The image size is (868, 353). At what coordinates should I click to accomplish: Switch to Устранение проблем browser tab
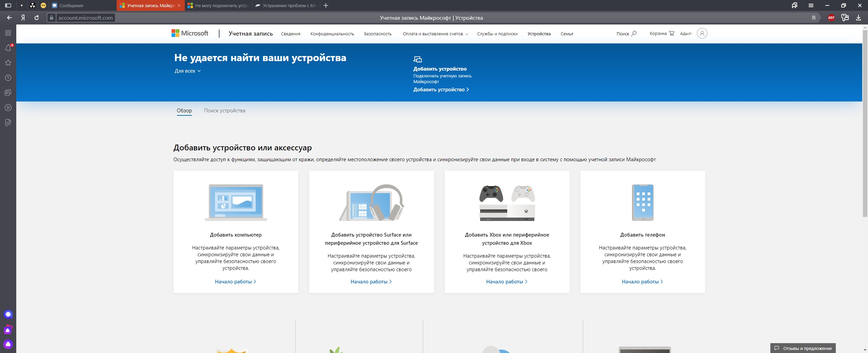click(x=286, y=5)
